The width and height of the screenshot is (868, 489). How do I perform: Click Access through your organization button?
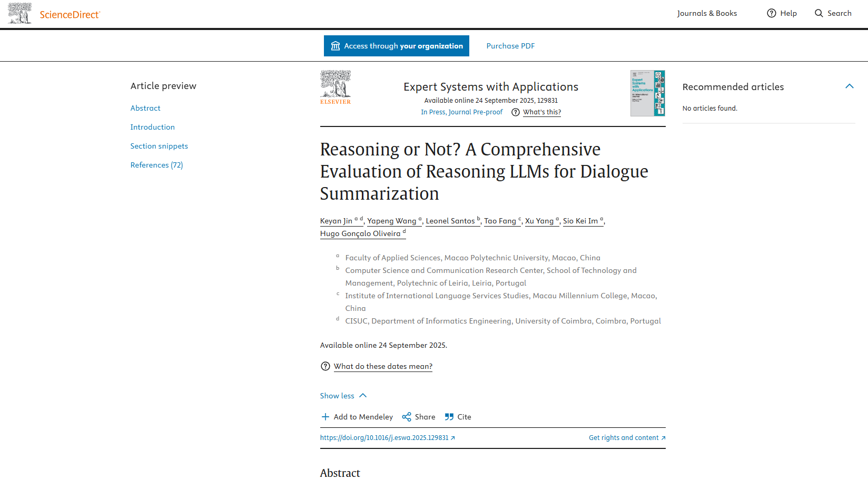[x=396, y=46]
